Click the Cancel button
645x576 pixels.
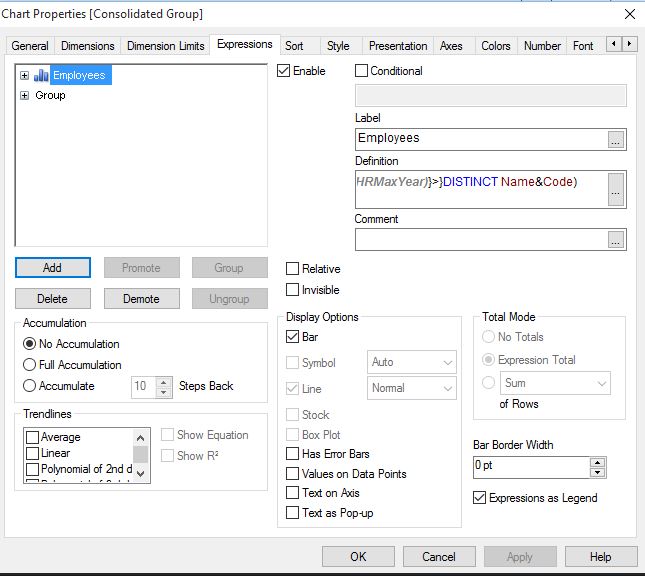click(x=439, y=557)
